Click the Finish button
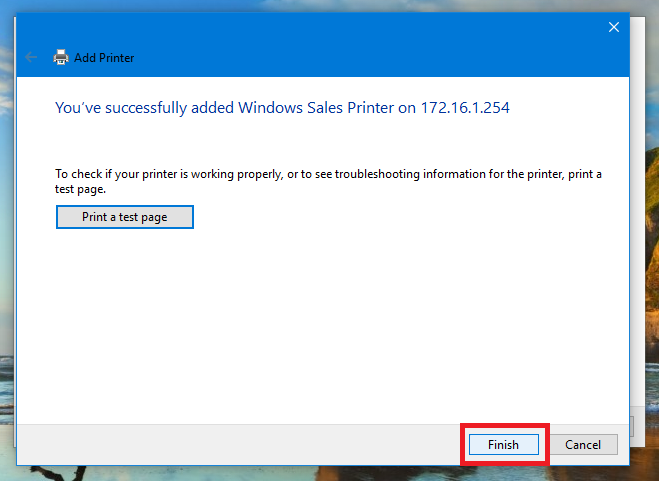The image size is (659, 481). [503, 444]
